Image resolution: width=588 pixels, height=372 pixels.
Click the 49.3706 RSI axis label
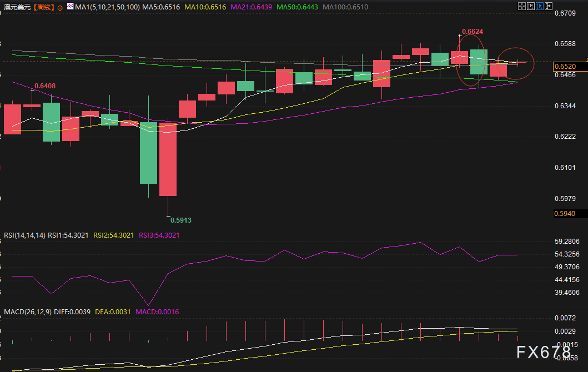pos(567,267)
